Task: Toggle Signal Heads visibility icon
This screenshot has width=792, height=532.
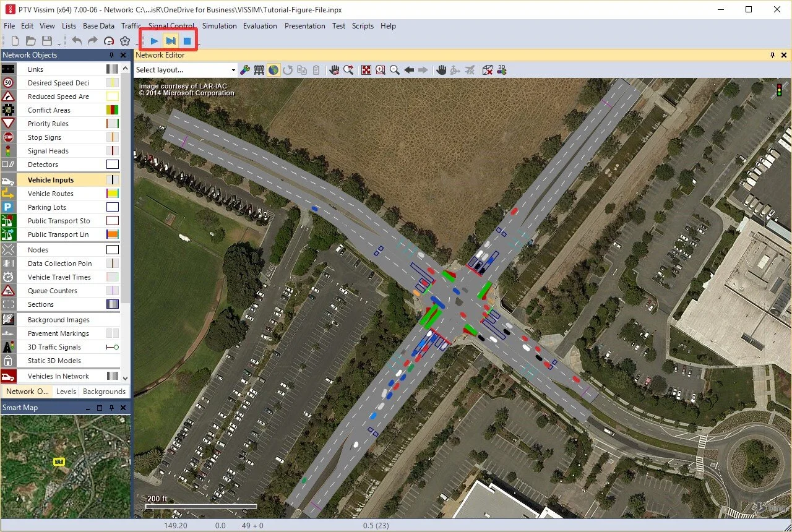Action: coord(8,151)
